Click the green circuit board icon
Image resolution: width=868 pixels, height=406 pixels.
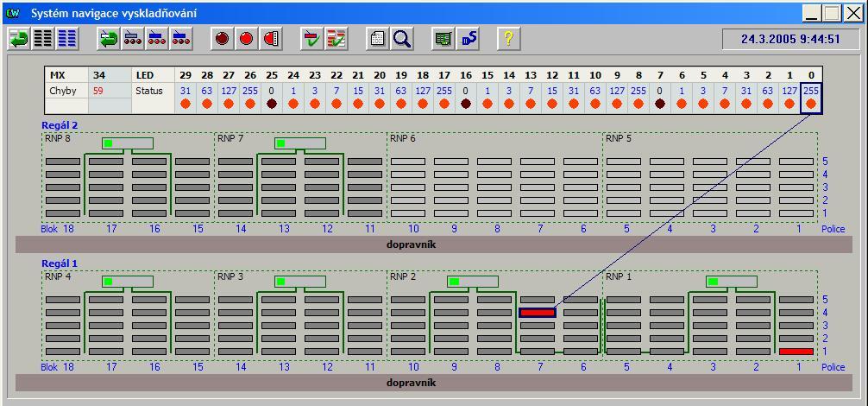443,39
